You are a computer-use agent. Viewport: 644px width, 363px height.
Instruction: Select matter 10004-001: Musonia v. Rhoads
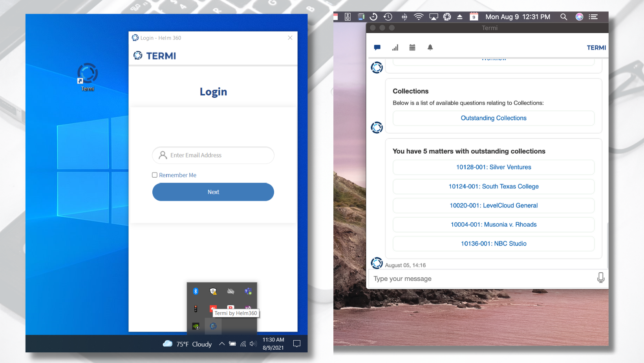[x=494, y=225]
